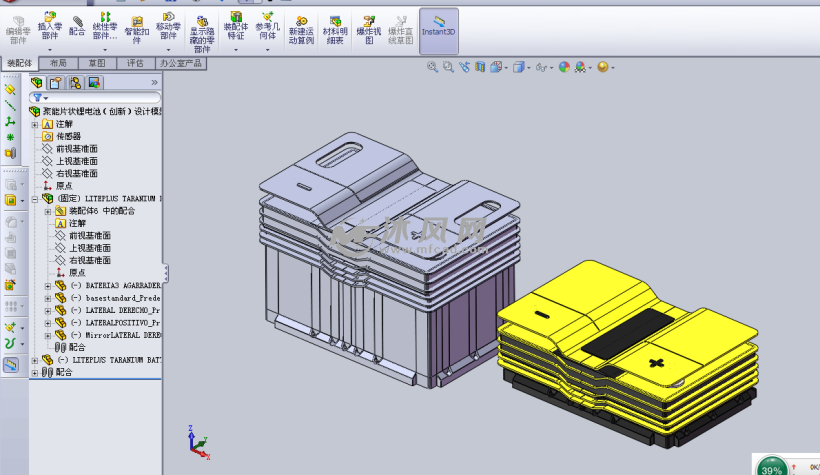Click the Section View icon in view toolbar

coord(481,67)
